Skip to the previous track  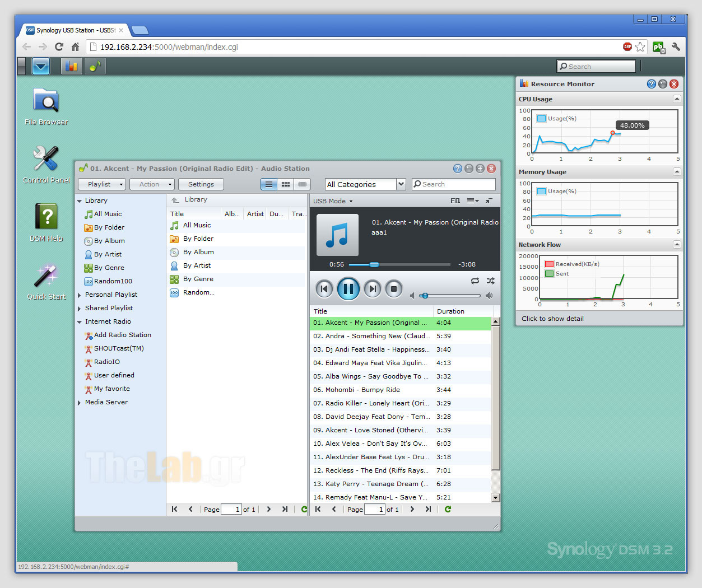pyautogui.click(x=324, y=289)
